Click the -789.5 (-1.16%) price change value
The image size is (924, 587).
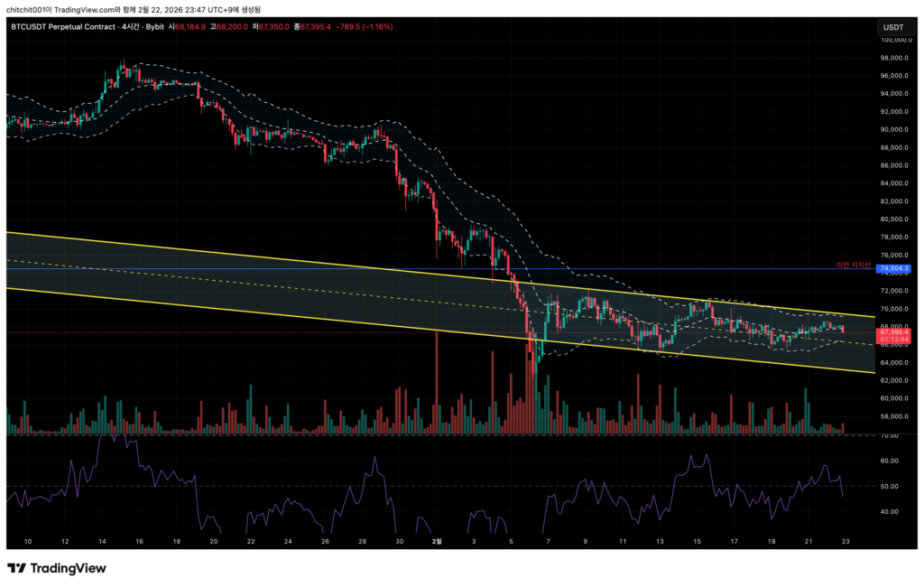coord(361,27)
